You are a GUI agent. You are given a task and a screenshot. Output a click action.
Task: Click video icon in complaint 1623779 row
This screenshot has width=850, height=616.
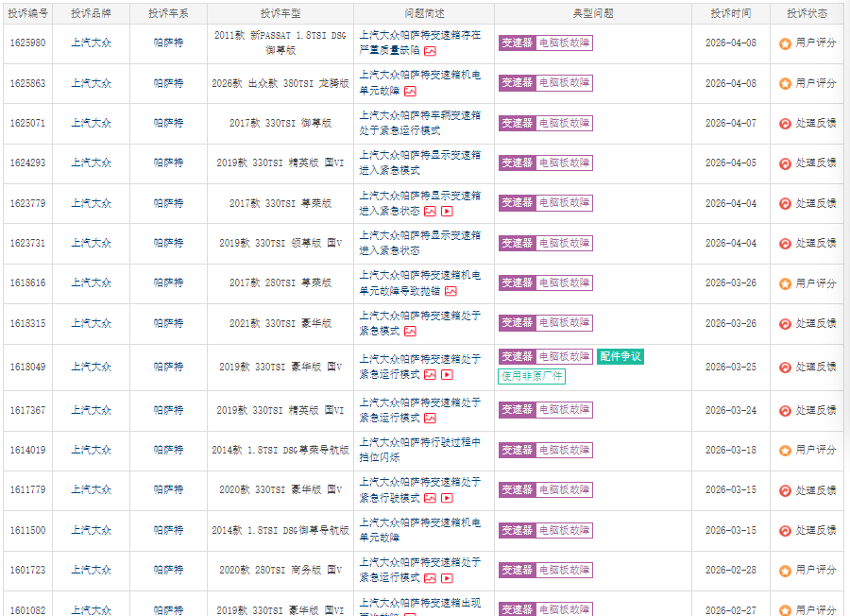click(447, 212)
